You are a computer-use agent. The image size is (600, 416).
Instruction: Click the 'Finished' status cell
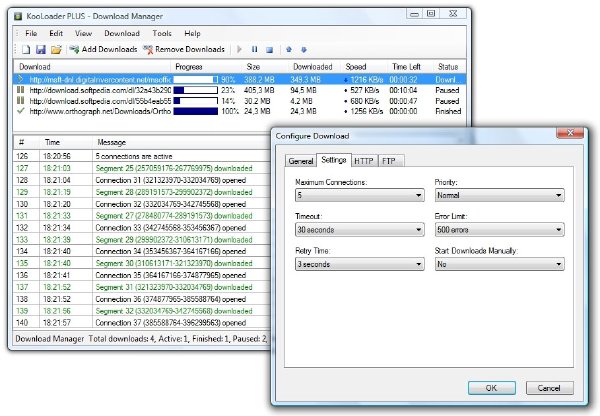point(448,111)
